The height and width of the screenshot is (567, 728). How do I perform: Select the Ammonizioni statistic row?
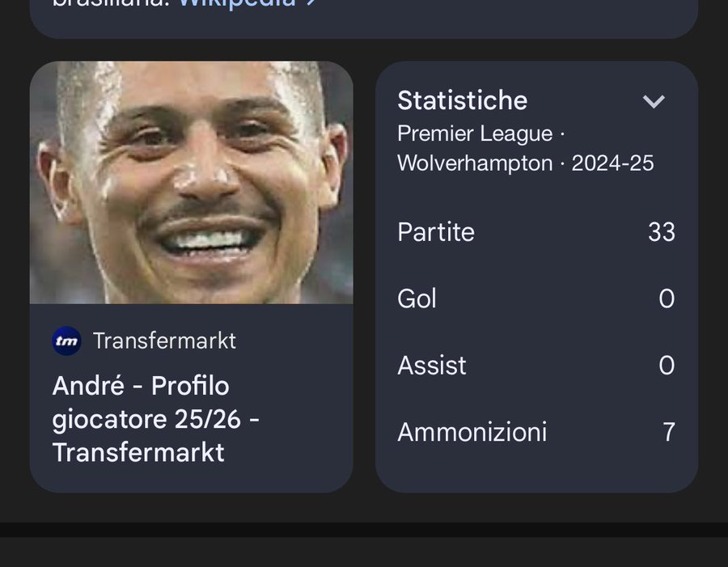[x=536, y=433]
